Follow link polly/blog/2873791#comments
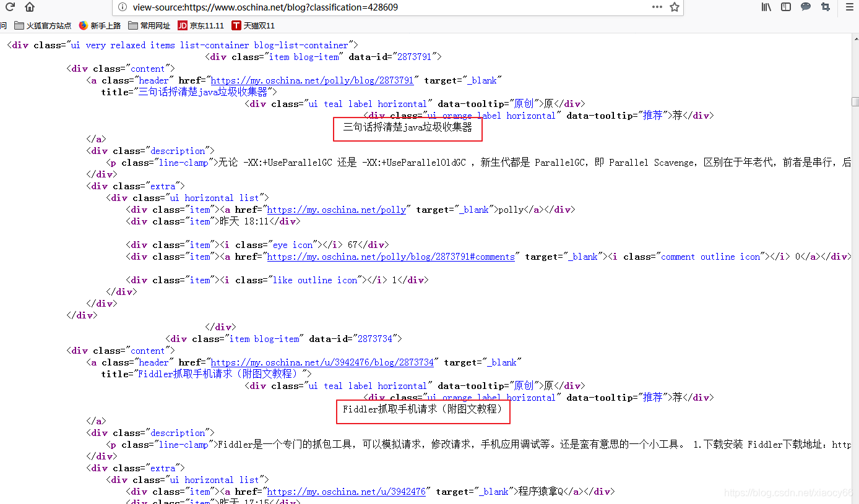The width and height of the screenshot is (859, 504). (391, 257)
